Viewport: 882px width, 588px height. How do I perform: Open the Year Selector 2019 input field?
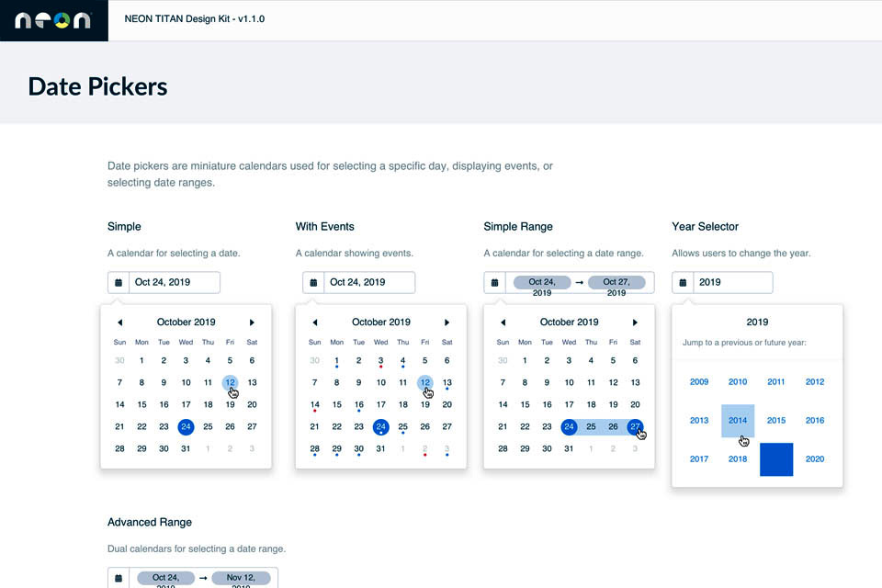(732, 283)
